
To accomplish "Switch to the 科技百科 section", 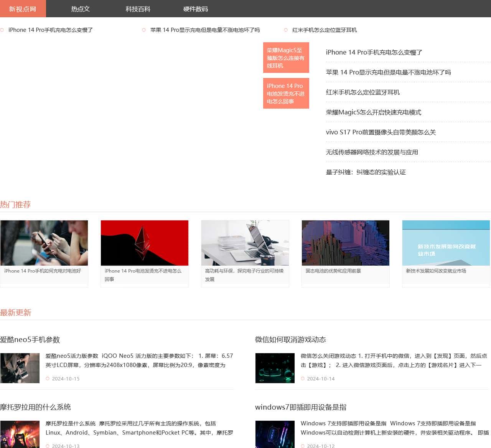I will (138, 9).
